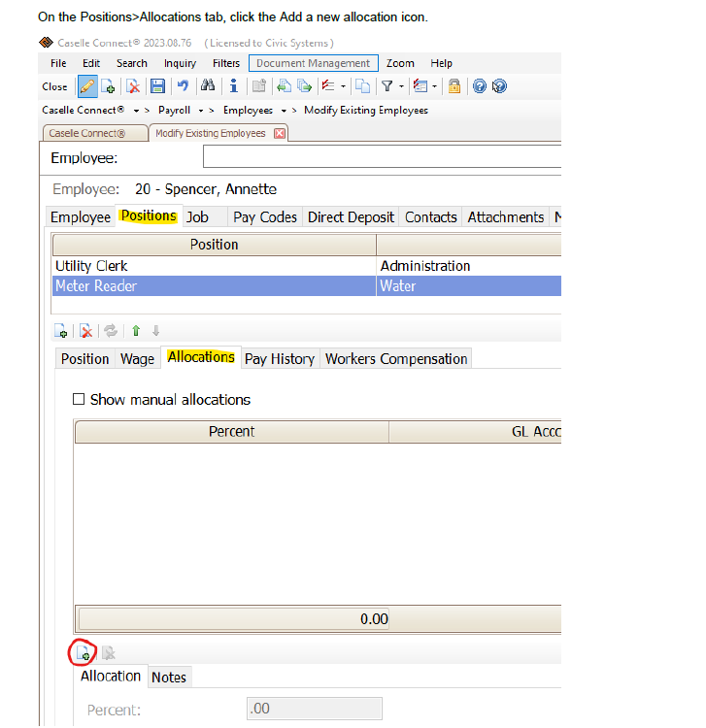Click the greyed Delete allocation icon

coord(108,653)
